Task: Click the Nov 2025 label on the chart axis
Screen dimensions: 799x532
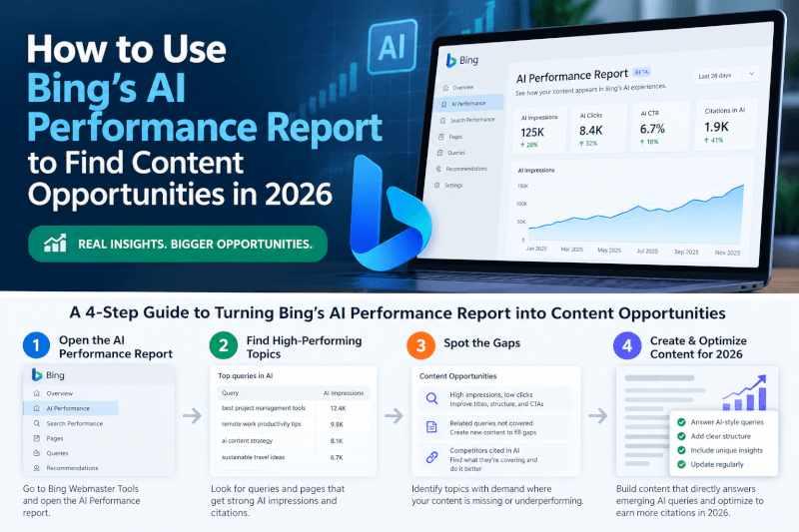Action: (727, 253)
